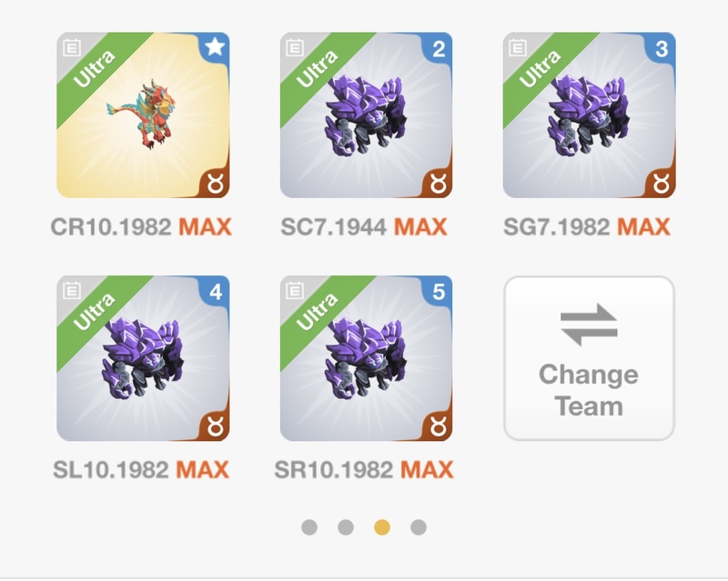This screenshot has width=728, height=581.
Task: Click the SL10.1982 MAX label
Action: (141, 470)
